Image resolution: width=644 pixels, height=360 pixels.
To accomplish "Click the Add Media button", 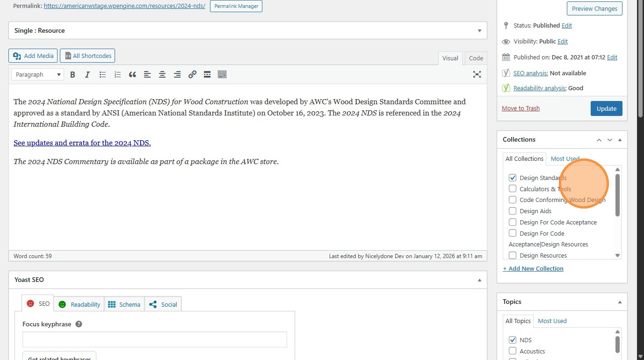I will click(x=33, y=56).
